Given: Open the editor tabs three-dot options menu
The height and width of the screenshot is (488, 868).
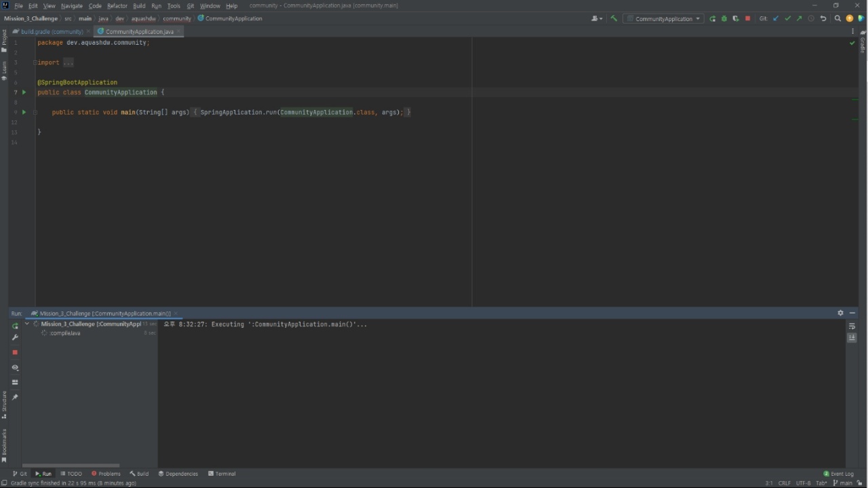Looking at the screenshot, I should click(852, 31).
